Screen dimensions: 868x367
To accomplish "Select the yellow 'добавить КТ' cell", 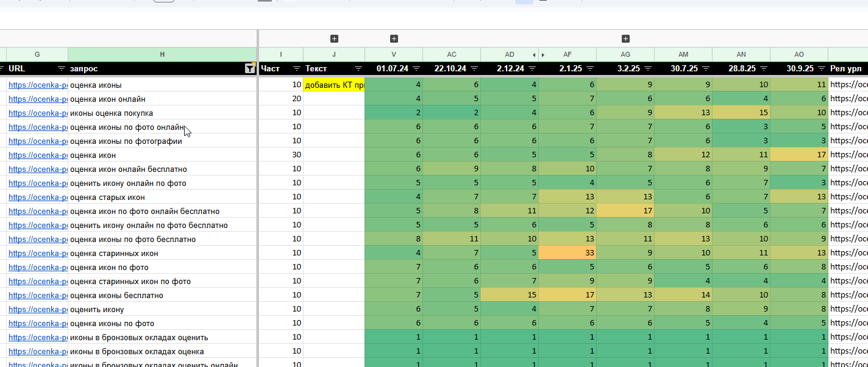I will point(334,85).
